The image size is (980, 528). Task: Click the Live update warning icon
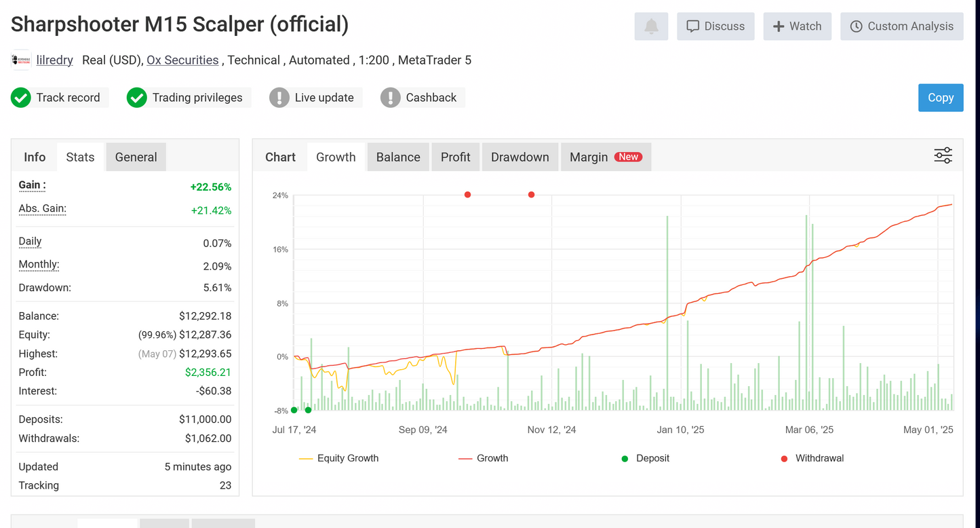tap(279, 97)
